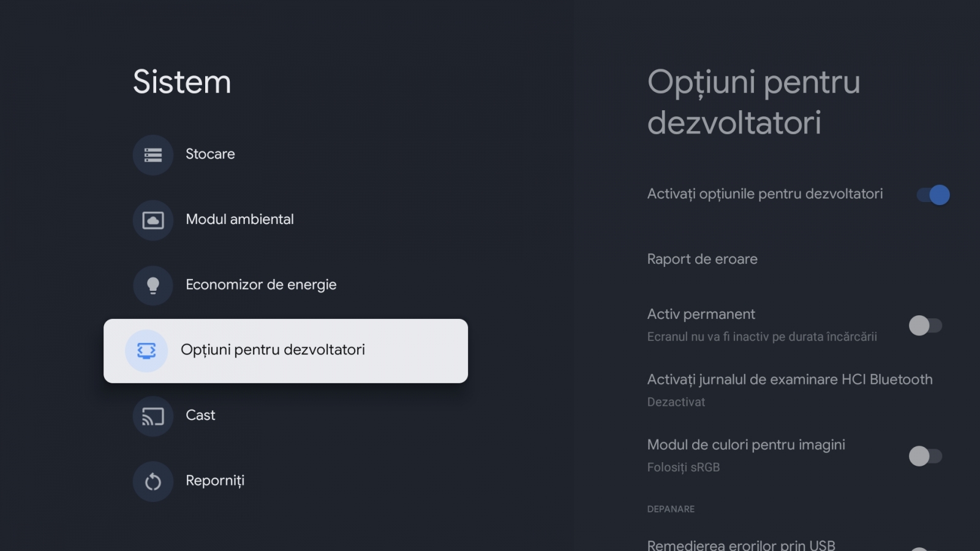Screen dimensions: 980x551
Task: Select Opțiuni pentru dezvoltatori entry
Action: tap(285, 351)
